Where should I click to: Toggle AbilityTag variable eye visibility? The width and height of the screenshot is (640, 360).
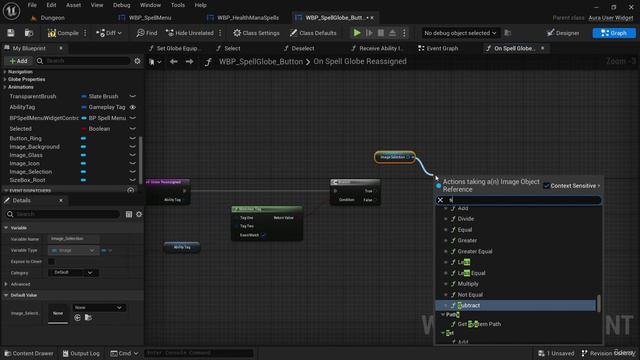133,107
